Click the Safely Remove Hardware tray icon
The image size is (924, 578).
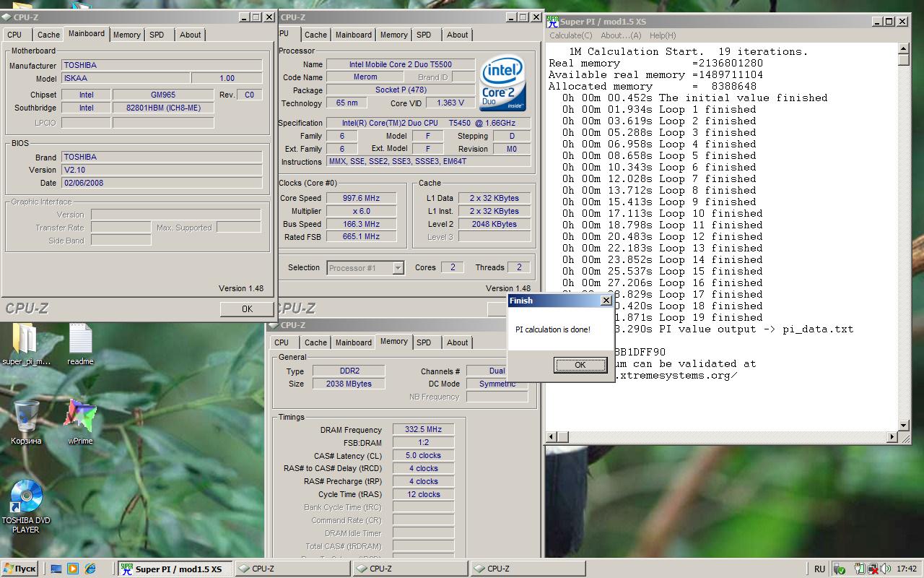tap(840, 569)
